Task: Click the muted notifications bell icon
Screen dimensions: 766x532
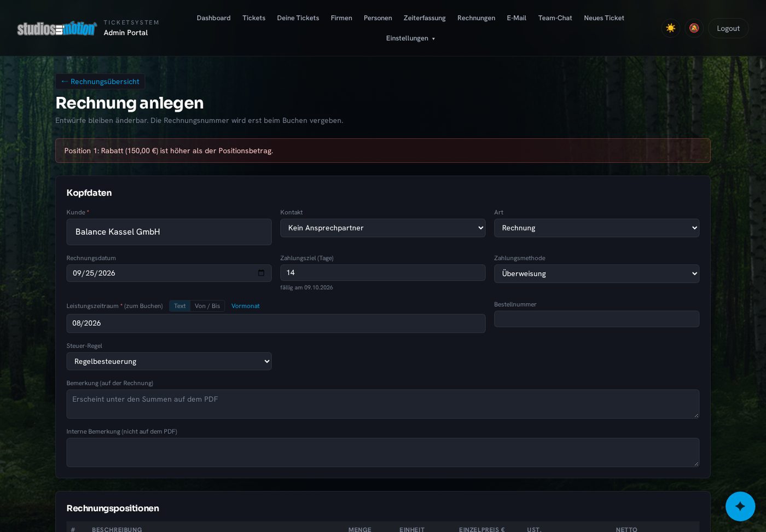Action: click(x=694, y=28)
